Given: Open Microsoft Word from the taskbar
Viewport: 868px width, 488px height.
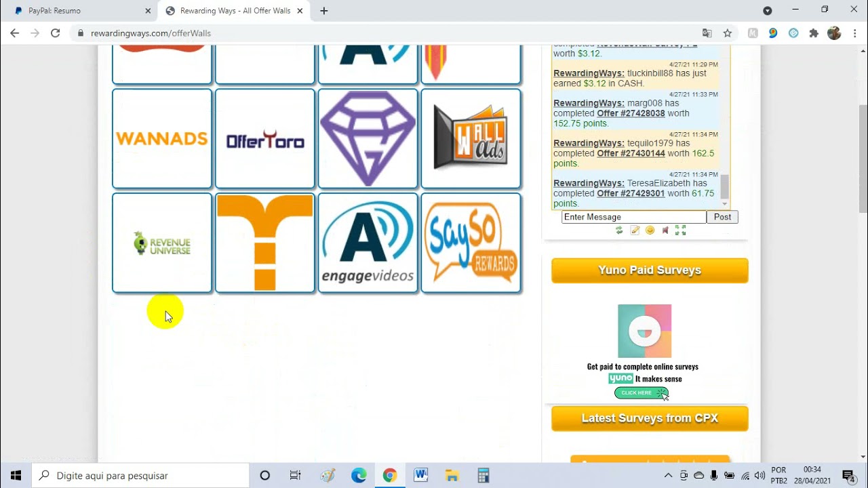Looking at the screenshot, I should click(420, 475).
